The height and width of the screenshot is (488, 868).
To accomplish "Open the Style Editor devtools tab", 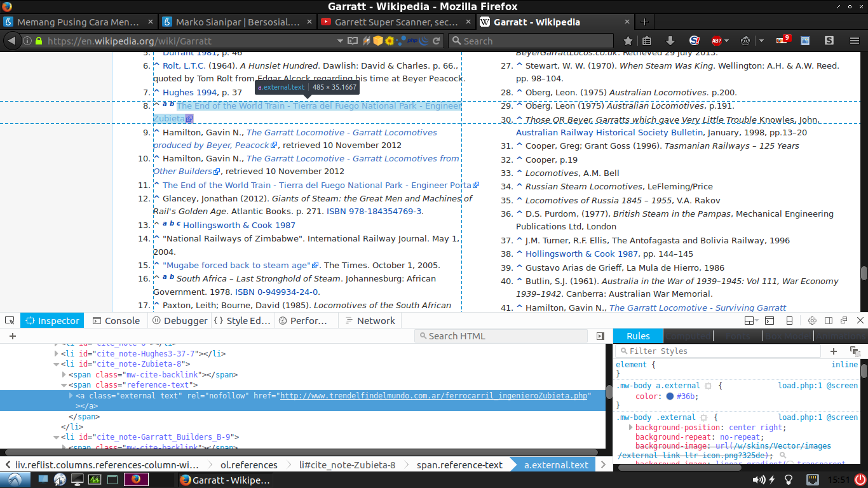I will 242,321.
